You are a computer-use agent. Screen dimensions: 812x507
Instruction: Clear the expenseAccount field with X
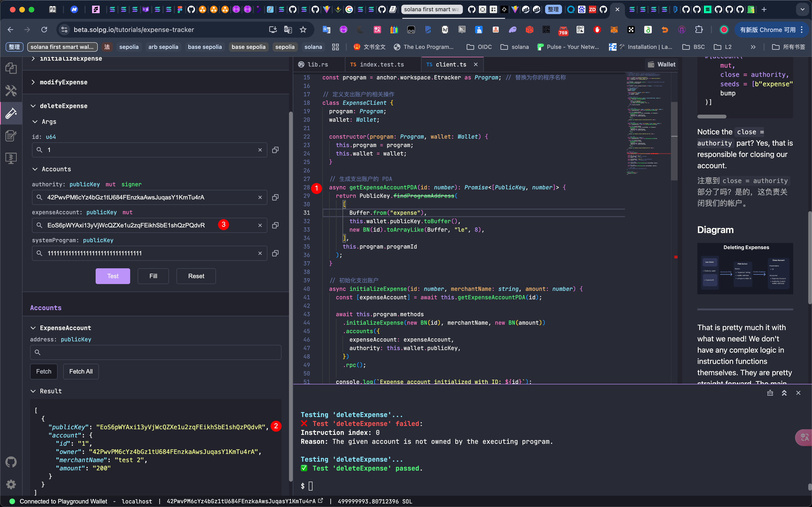pyautogui.click(x=260, y=225)
